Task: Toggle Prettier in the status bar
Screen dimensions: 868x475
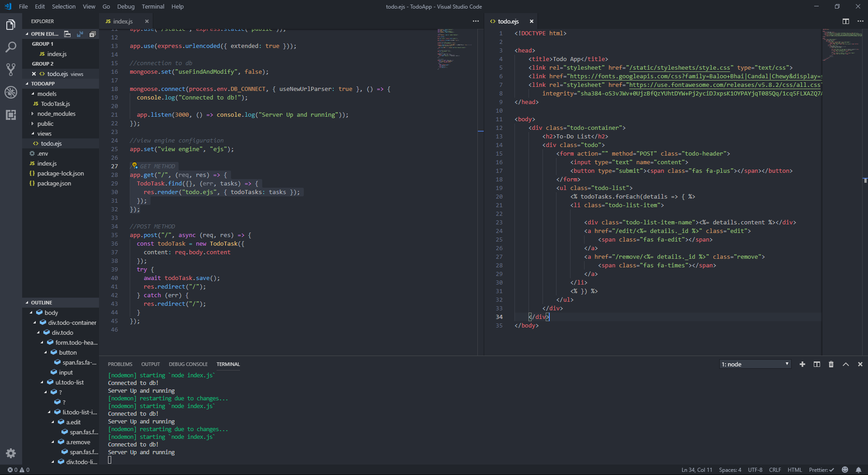Action: 821,470
